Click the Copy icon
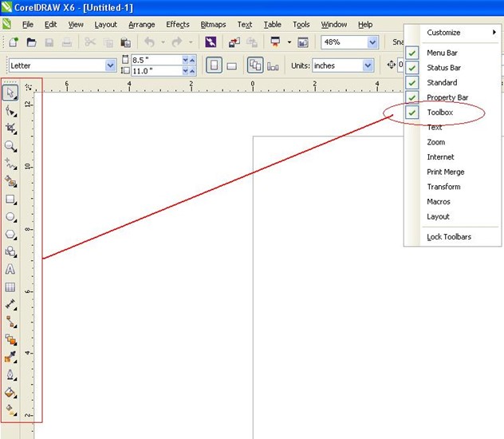The width and height of the screenshot is (504, 439). (x=108, y=42)
